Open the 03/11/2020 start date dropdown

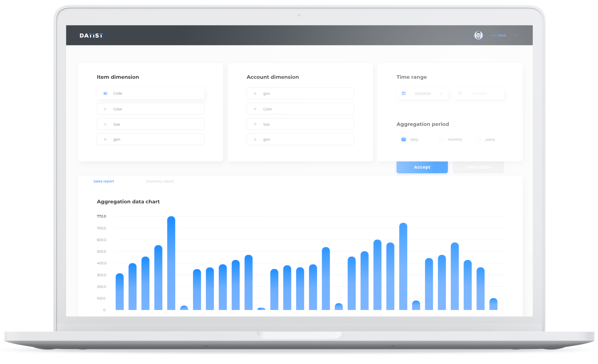(x=441, y=94)
